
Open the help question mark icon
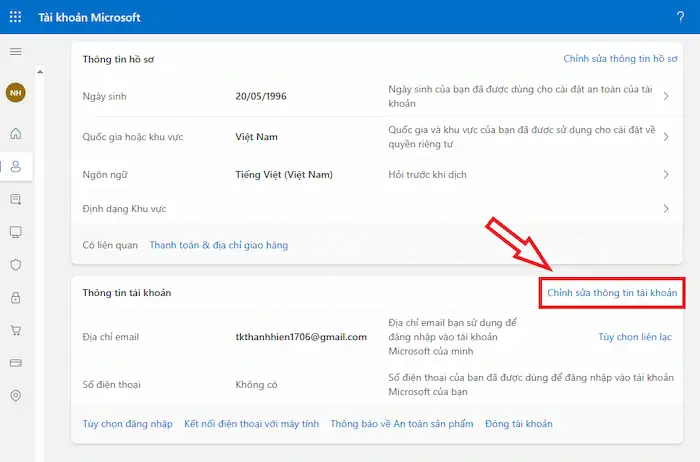680,17
